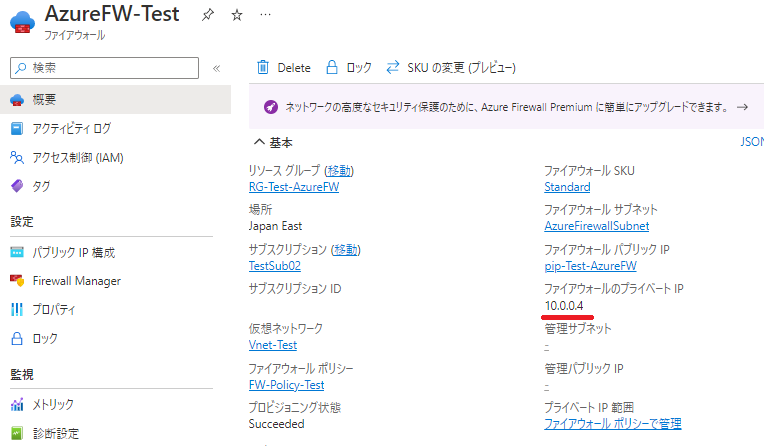
Task: Collapse the left navigation with double chevron
Action: click(216, 68)
